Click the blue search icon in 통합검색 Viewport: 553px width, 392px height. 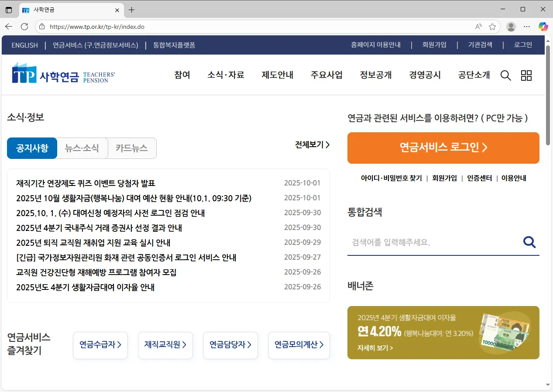click(x=529, y=242)
